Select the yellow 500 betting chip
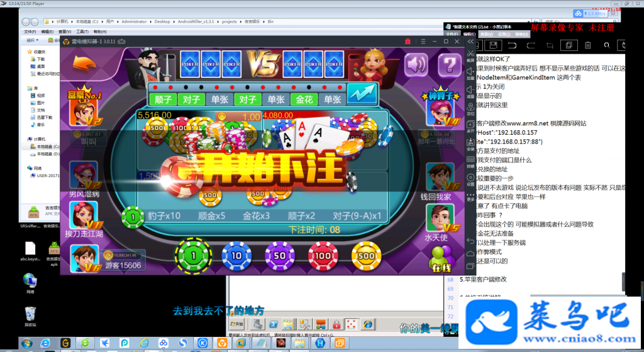The height and width of the screenshot is (352, 644). pos(367,256)
